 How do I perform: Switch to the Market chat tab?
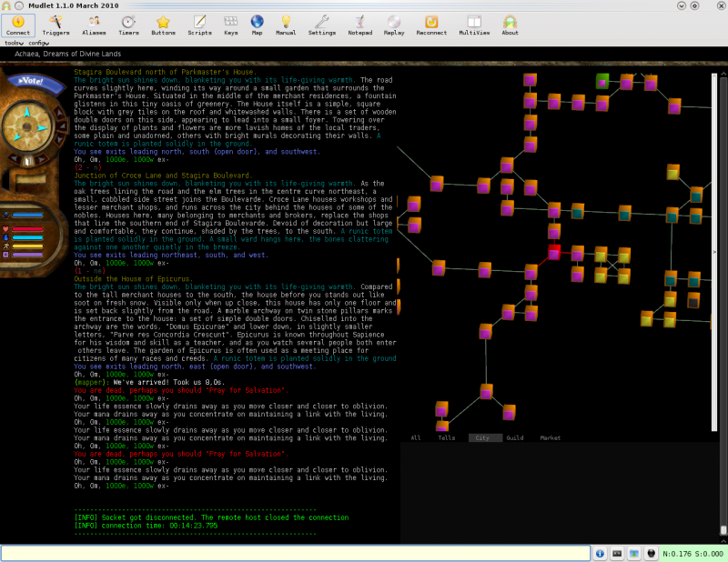[x=551, y=437]
